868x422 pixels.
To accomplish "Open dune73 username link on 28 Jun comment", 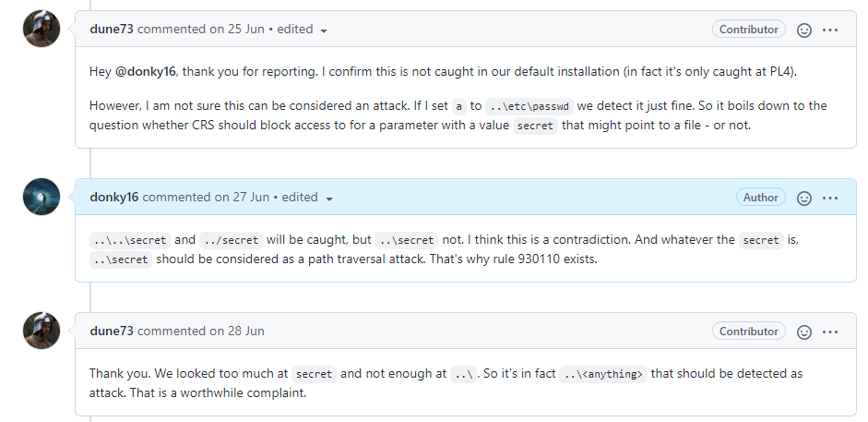I will point(112,331).
